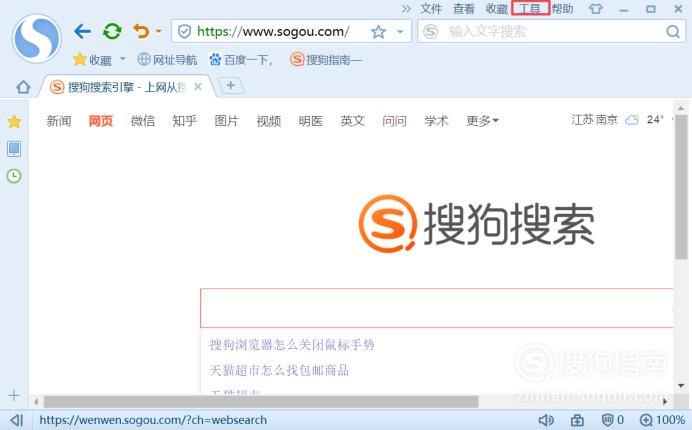Click the shield security icon in address bar
692x430 pixels.
click(184, 31)
